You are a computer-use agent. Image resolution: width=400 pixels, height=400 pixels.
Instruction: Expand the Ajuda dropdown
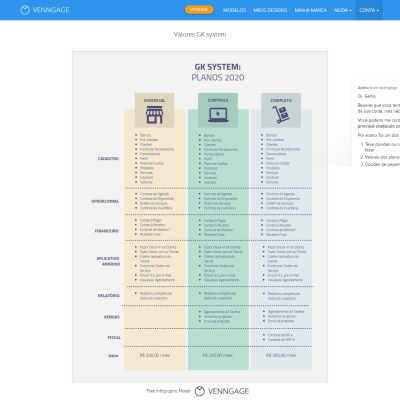click(343, 10)
